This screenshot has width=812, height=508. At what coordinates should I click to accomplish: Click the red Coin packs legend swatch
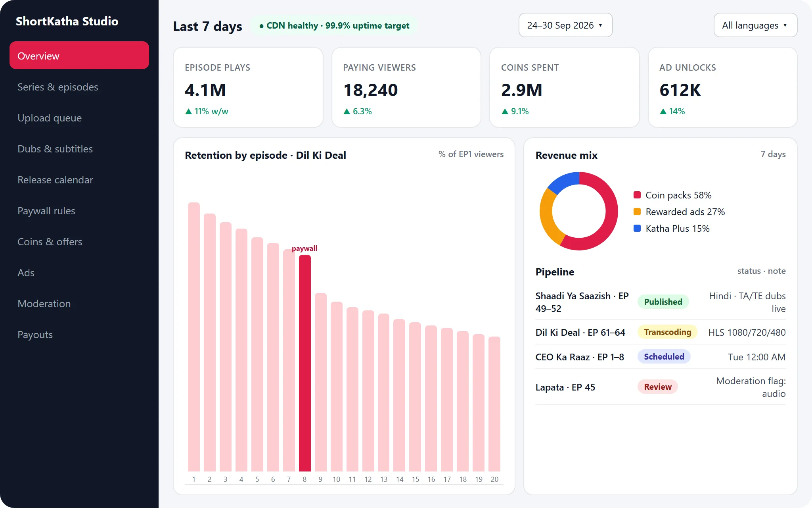point(637,195)
